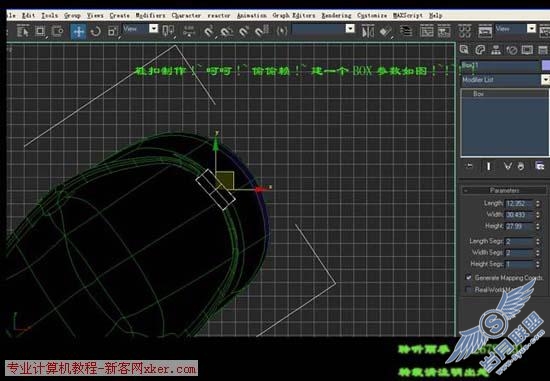Switch to the Display command panel tab
This screenshot has width=550, height=381.
coord(527,50)
